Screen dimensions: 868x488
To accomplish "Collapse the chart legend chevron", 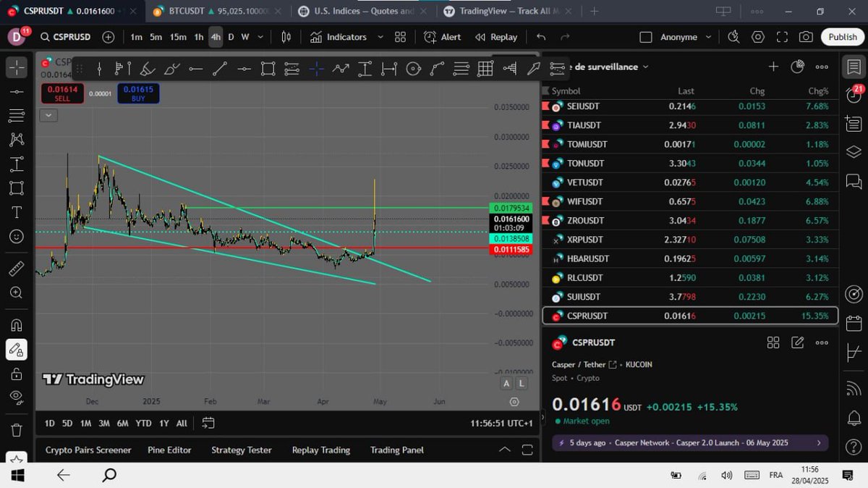I will pyautogui.click(x=48, y=115).
